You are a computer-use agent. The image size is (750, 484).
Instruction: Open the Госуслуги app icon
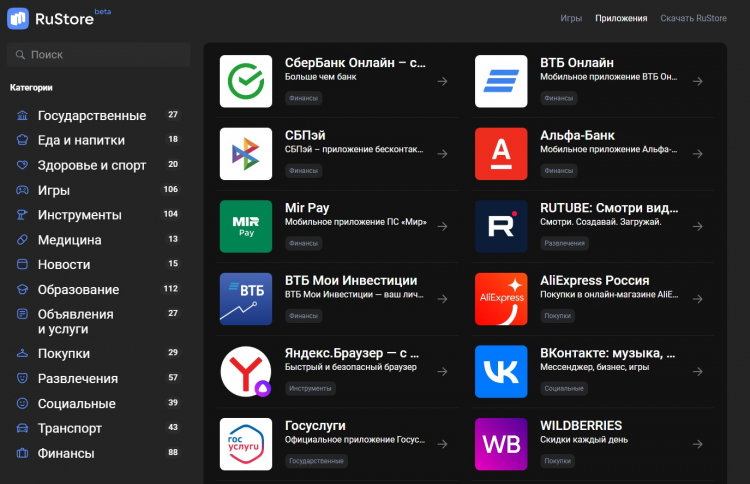point(245,444)
